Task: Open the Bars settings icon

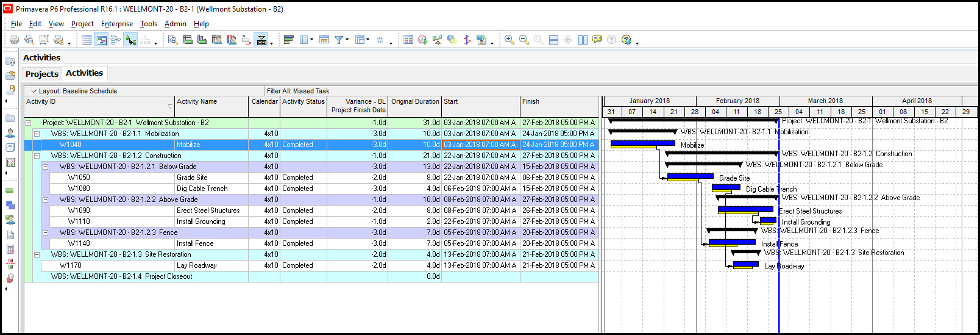Action: tap(289, 40)
